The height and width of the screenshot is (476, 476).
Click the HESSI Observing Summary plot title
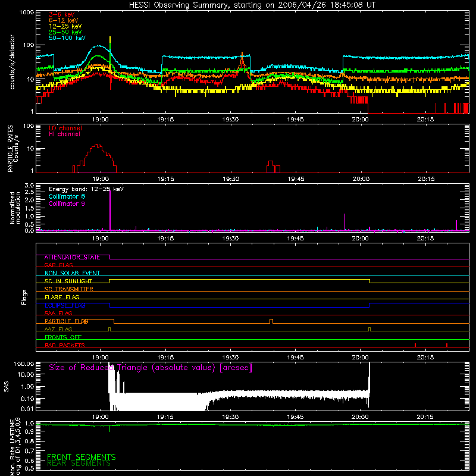tap(252, 5)
